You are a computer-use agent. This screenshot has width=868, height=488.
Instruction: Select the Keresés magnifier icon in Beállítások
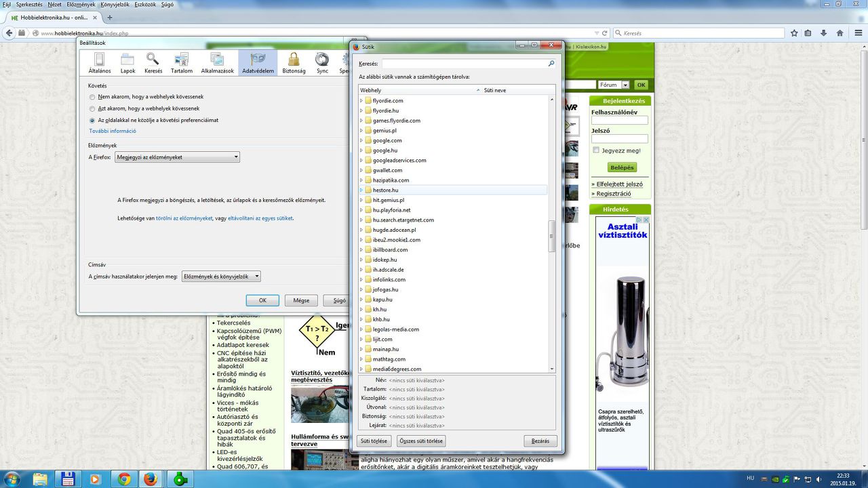click(x=153, y=63)
